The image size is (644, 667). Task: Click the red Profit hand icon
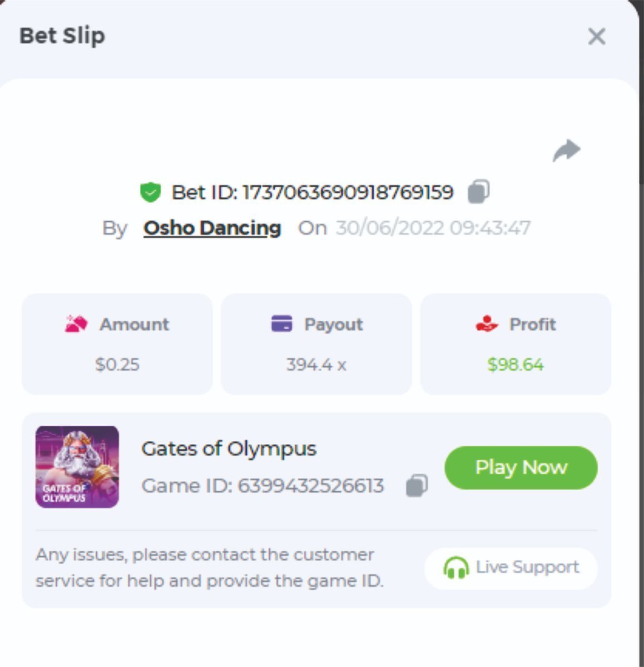[487, 323]
